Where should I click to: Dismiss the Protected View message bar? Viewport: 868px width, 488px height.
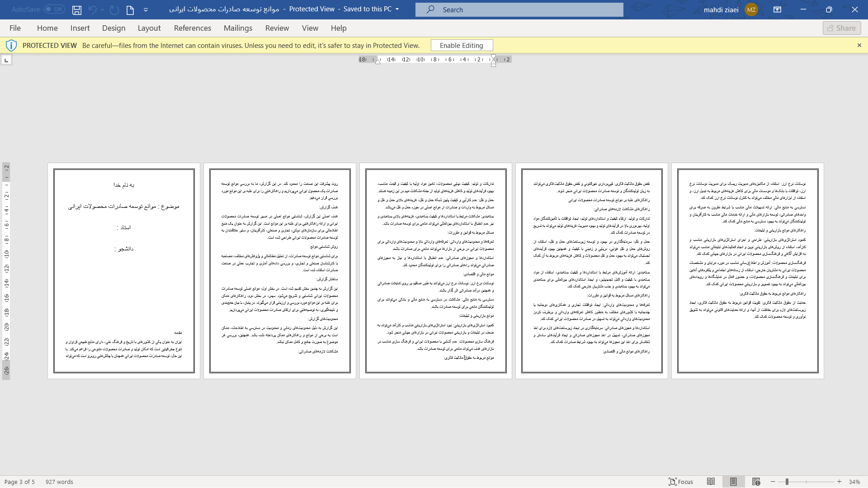click(x=859, y=45)
